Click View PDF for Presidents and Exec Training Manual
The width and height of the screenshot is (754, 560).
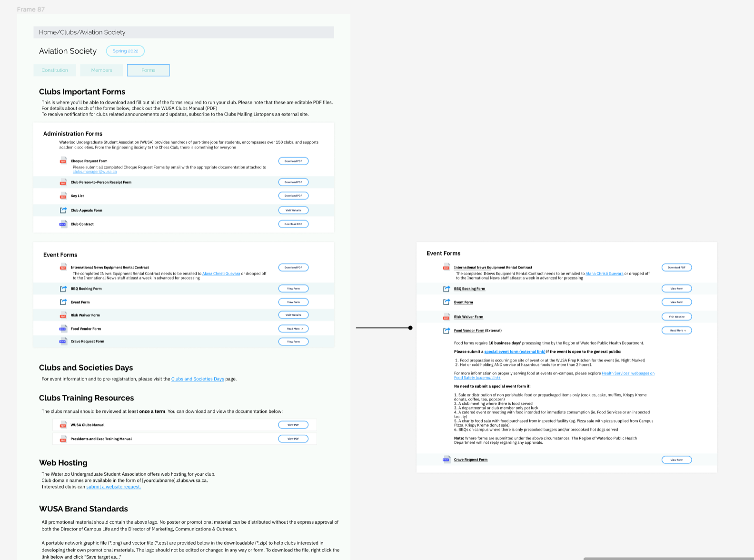pyautogui.click(x=294, y=439)
